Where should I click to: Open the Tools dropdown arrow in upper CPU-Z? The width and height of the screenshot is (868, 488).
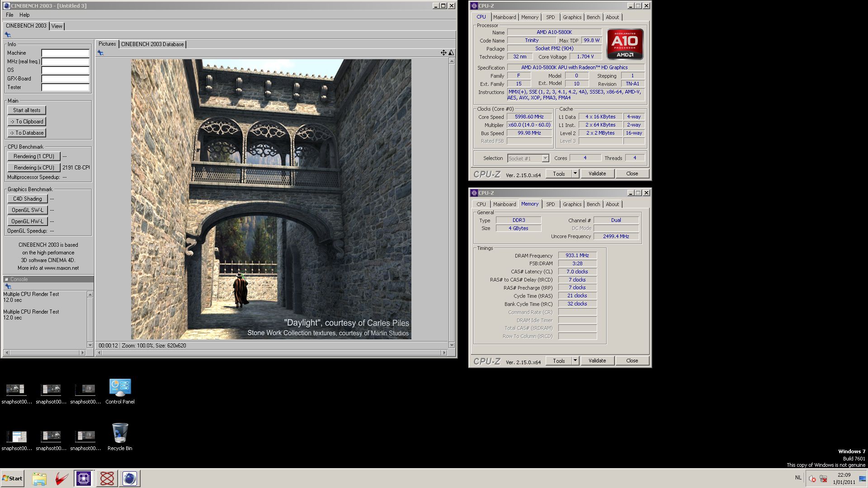(x=575, y=174)
